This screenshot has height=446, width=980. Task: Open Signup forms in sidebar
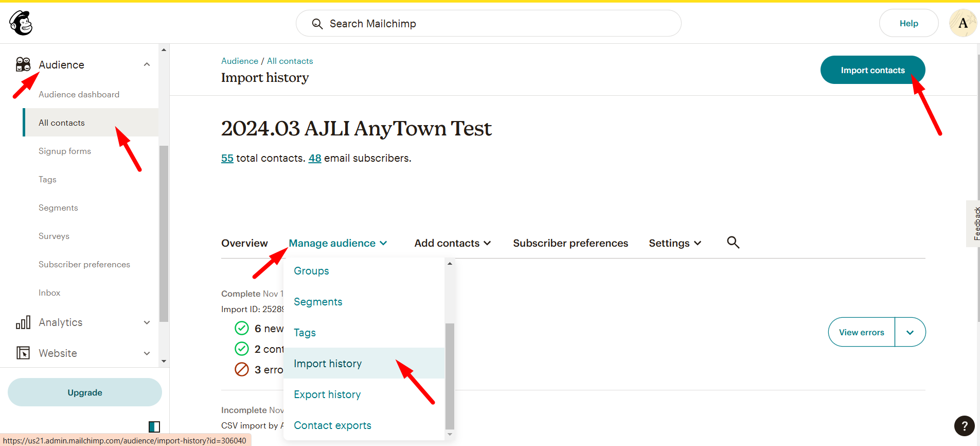(65, 151)
